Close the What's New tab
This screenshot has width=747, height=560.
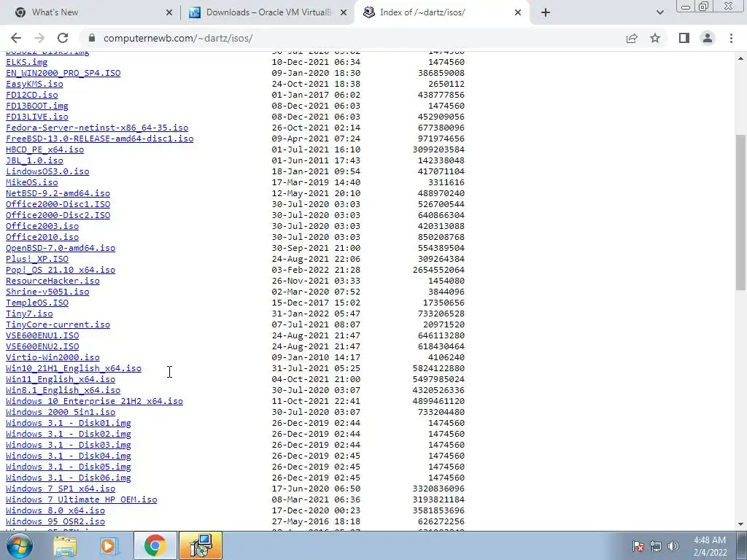169,12
